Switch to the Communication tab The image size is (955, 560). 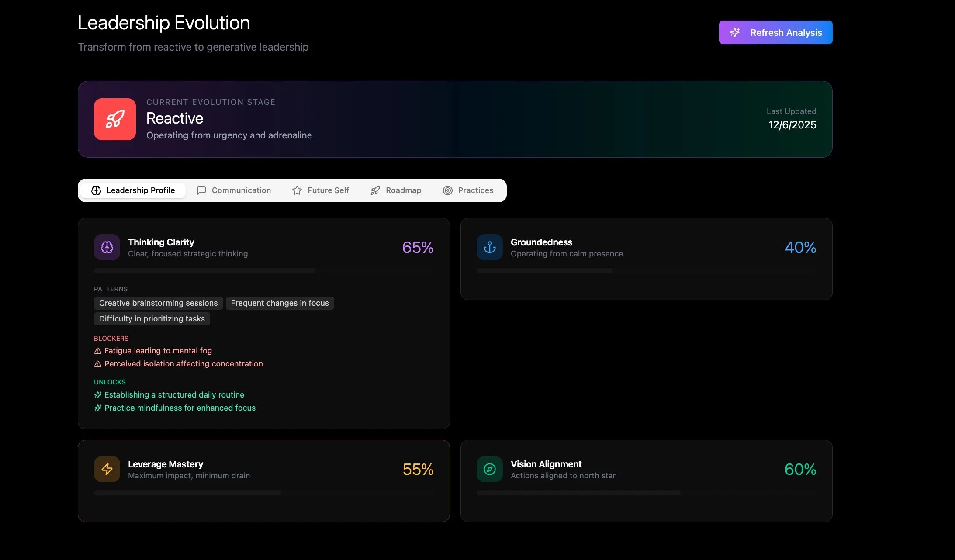pos(234,190)
